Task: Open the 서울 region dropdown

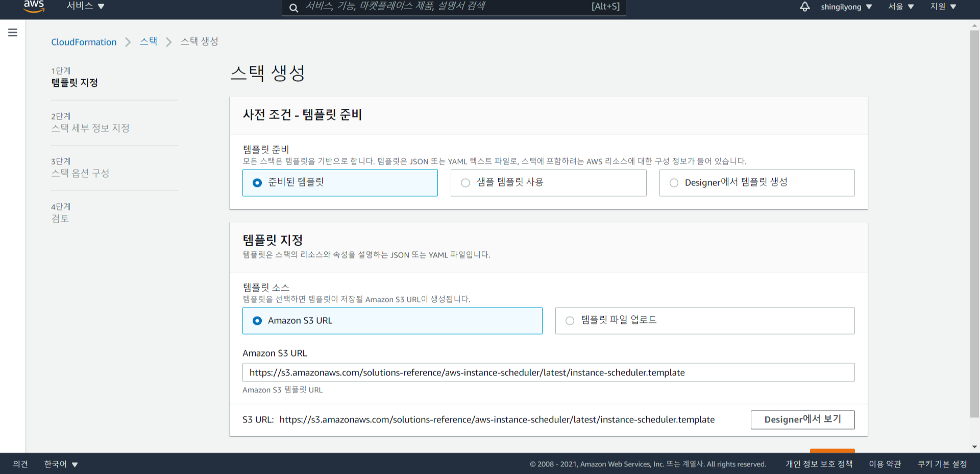Action: [901, 7]
